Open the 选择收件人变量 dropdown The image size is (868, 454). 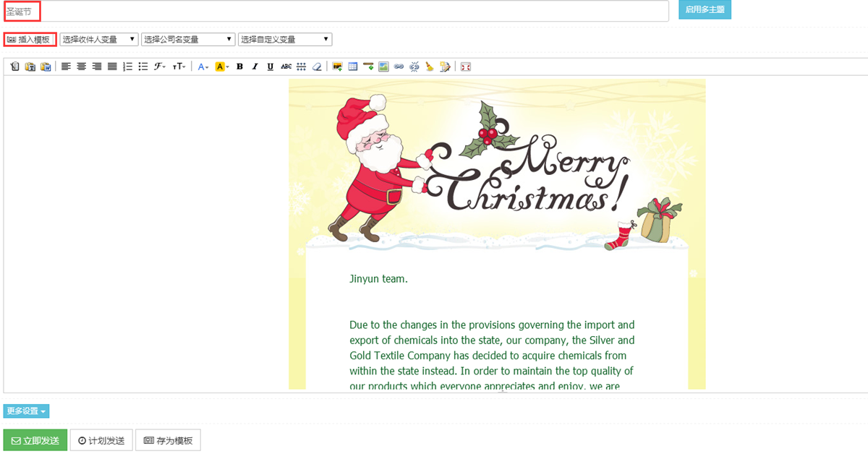(x=99, y=39)
